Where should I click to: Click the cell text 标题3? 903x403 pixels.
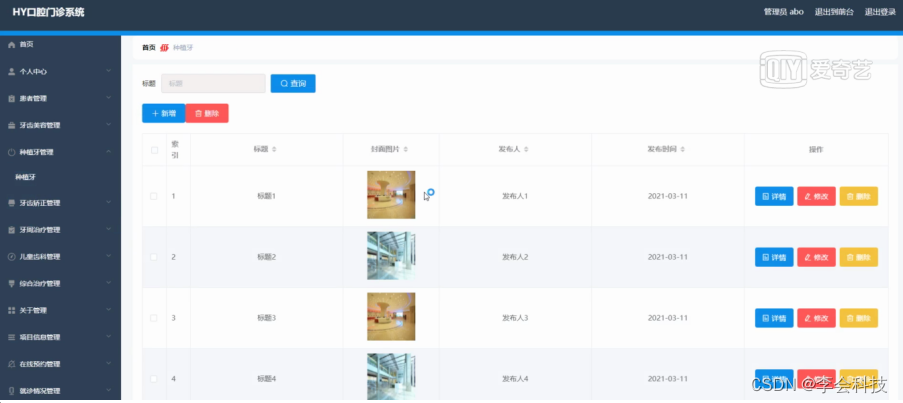[x=267, y=318]
